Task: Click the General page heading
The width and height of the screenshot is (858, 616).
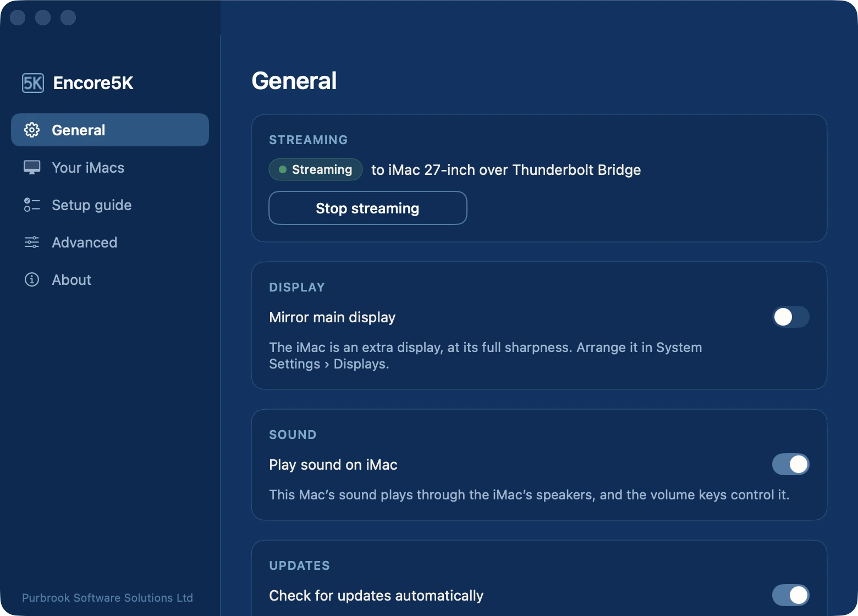Action: coord(294,81)
